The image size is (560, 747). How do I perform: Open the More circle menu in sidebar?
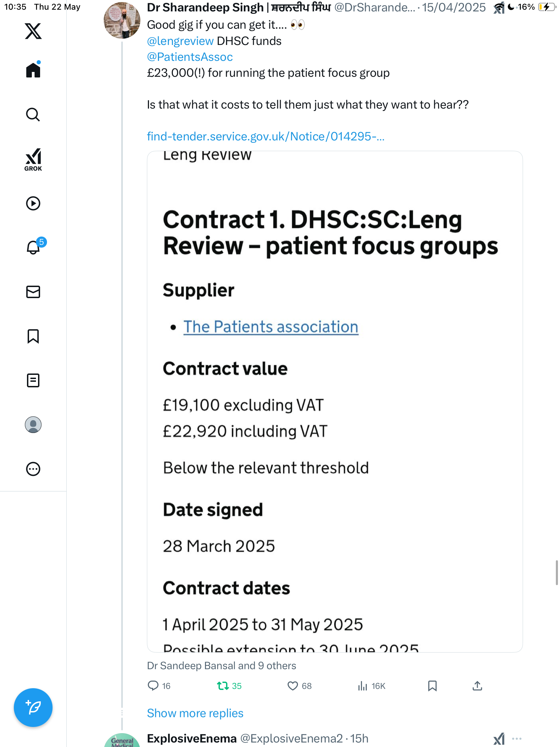tap(33, 469)
